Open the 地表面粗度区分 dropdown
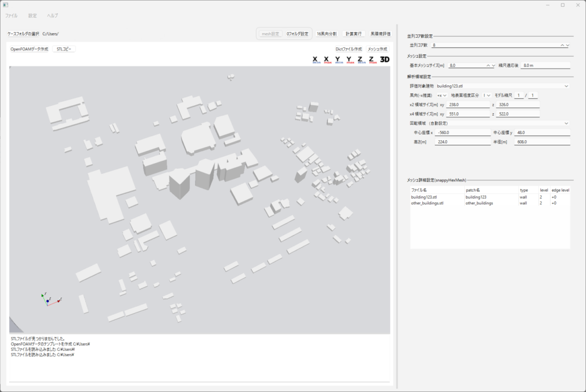586x392 pixels. (x=486, y=96)
